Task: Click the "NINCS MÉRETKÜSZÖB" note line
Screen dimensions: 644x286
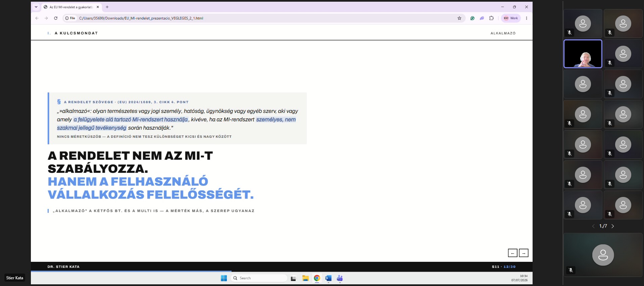Action: [144, 137]
